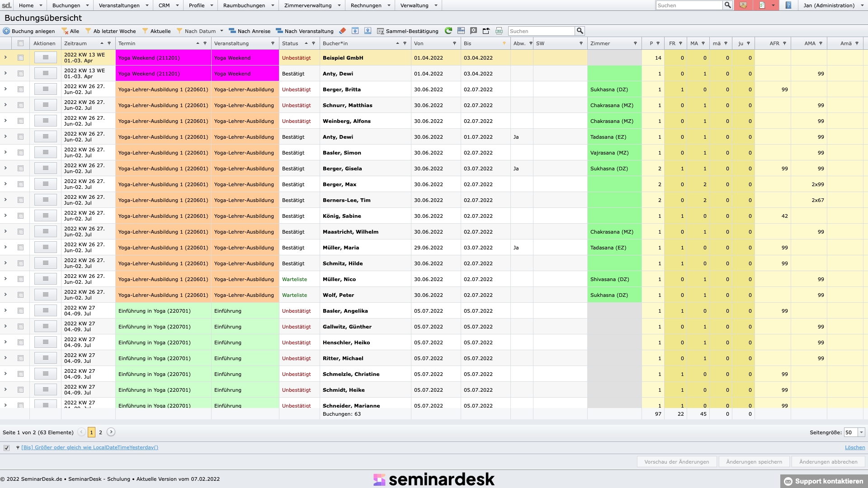Toggle the select-all checkbox in header
Image resolution: width=868 pixels, height=488 pixels.
20,43
